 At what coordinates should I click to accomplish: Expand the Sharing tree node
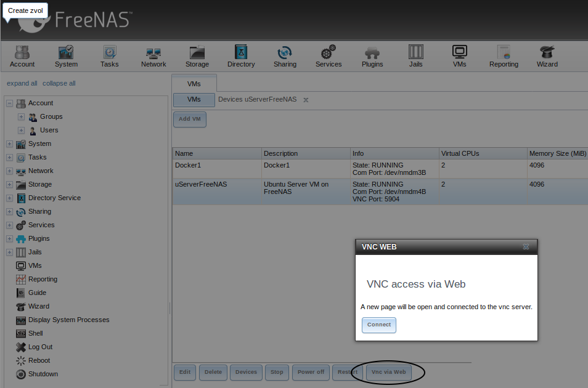point(9,211)
